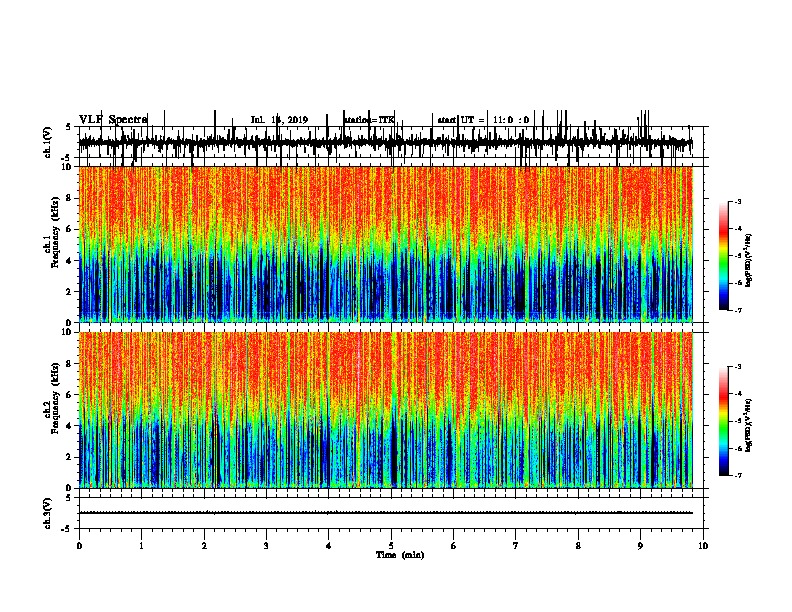Click the "VLF Spectra" plot title

coord(113,120)
